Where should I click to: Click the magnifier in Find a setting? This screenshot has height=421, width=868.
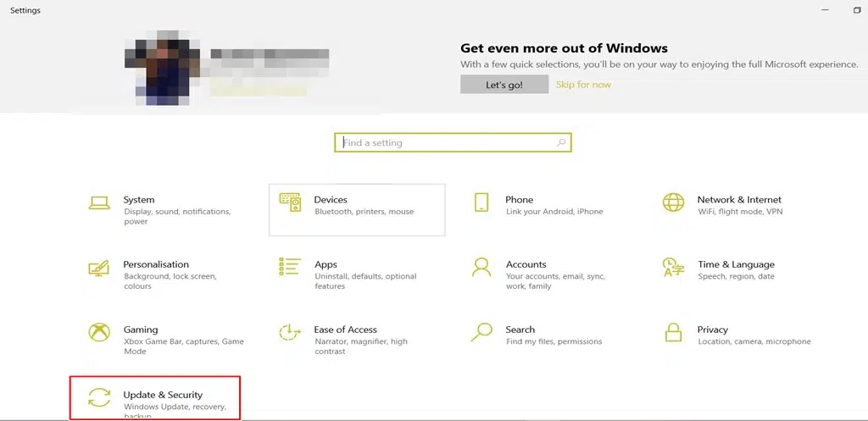pyautogui.click(x=561, y=142)
